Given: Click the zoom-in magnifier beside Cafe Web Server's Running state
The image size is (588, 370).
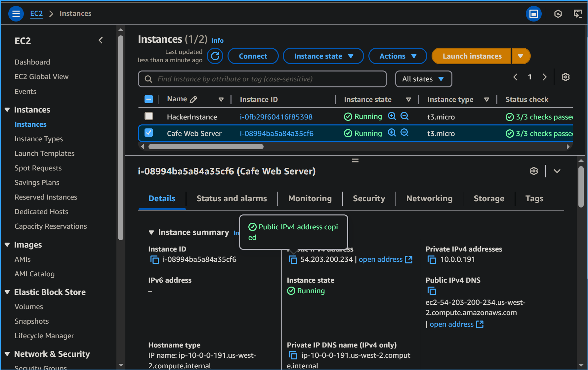Looking at the screenshot, I should click(392, 133).
